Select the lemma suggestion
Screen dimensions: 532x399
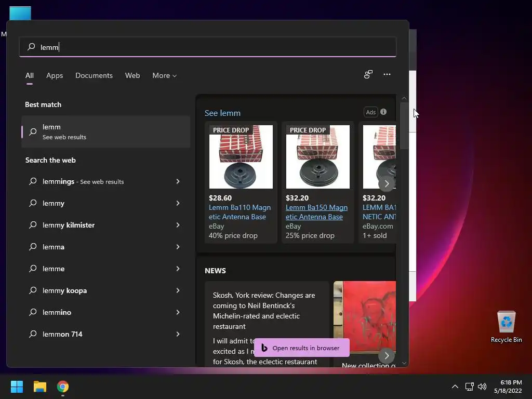[98, 247]
